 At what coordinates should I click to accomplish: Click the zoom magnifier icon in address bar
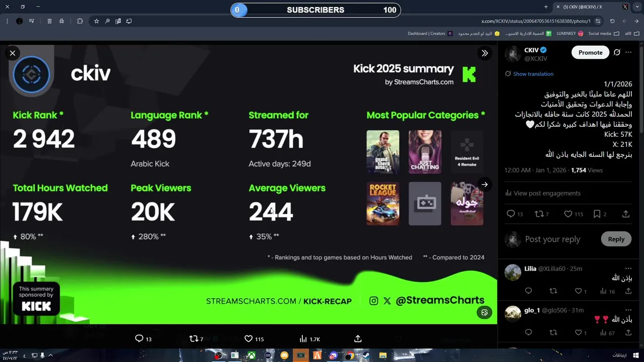point(107,21)
